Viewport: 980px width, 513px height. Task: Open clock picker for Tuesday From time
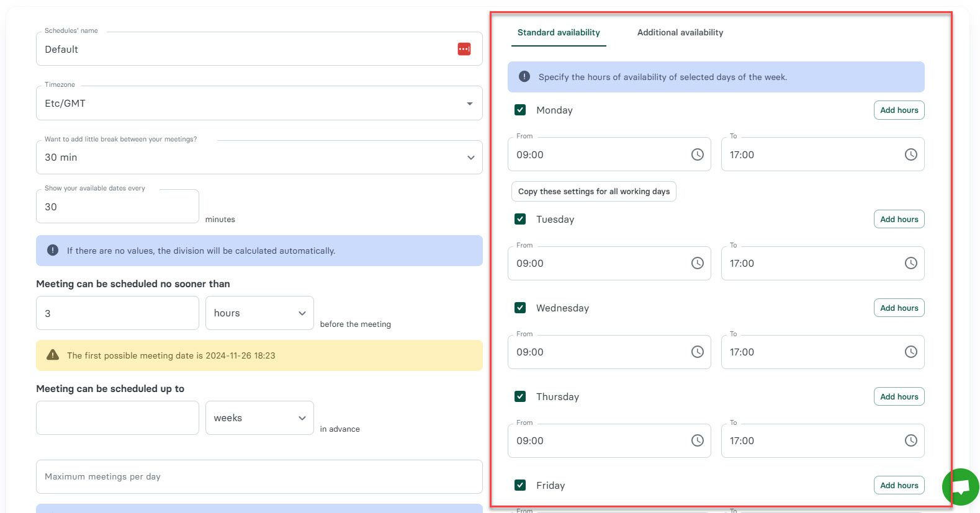point(697,263)
